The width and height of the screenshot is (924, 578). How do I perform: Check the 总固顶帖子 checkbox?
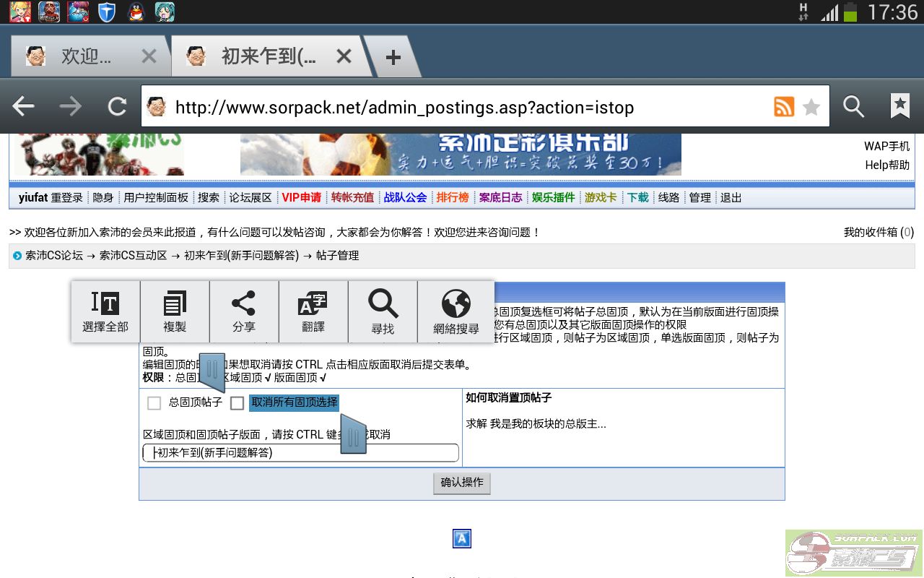(x=154, y=403)
